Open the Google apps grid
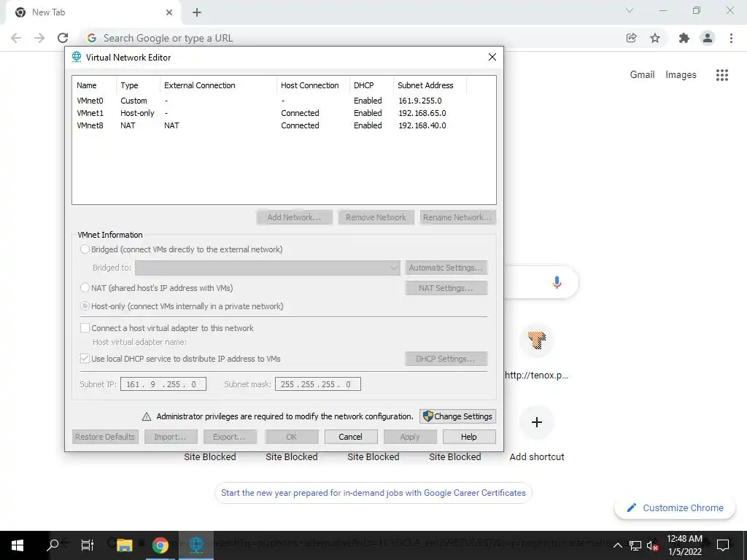This screenshot has width=747, height=560. pyautogui.click(x=722, y=75)
